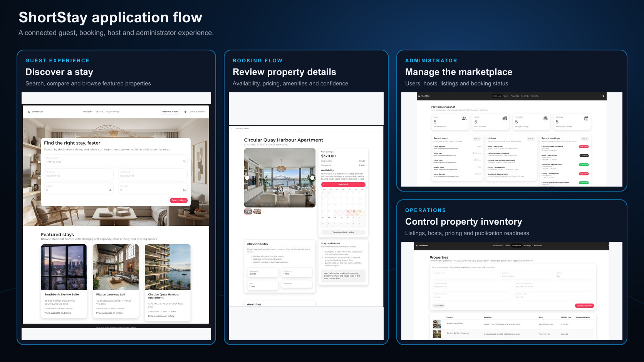Open the Discover tab in the guest navigation
This screenshot has height=362, width=644.
(88, 112)
